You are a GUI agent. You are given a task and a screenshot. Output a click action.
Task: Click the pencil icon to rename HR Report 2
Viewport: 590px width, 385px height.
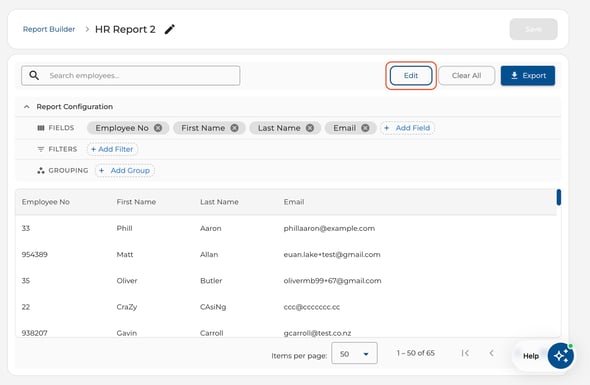(x=170, y=29)
